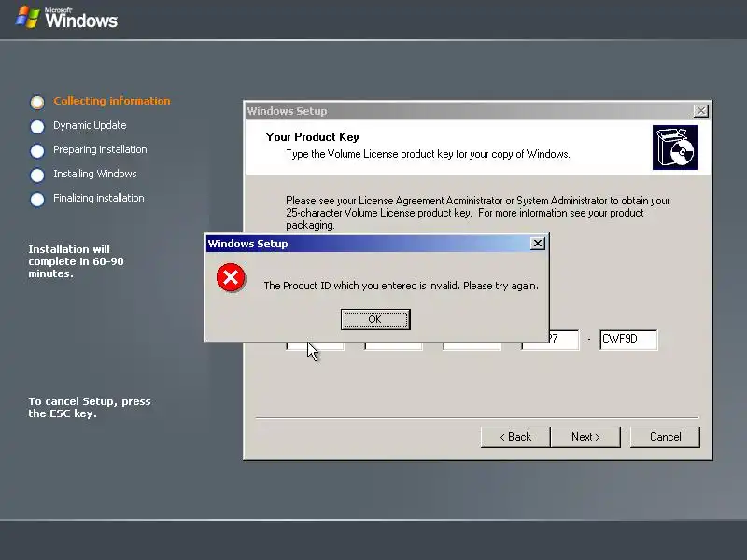The image size is (747, 560).
Task: Click the Next > button
Action: tap(585, 437)
